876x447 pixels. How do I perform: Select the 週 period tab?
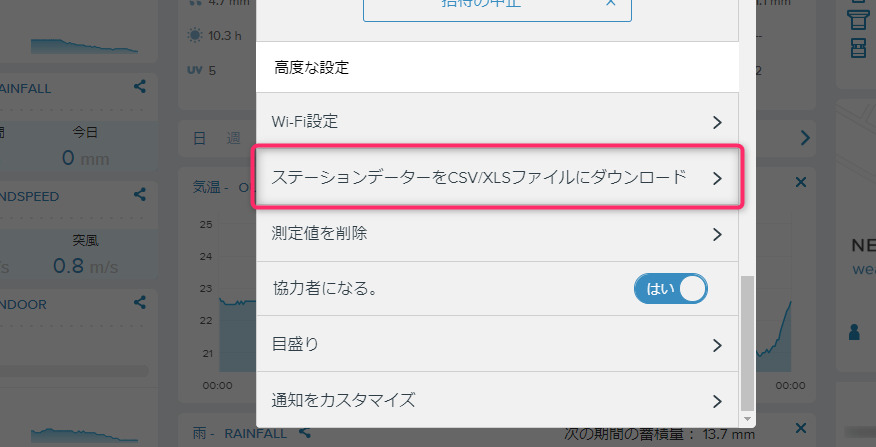coord(234,138)
